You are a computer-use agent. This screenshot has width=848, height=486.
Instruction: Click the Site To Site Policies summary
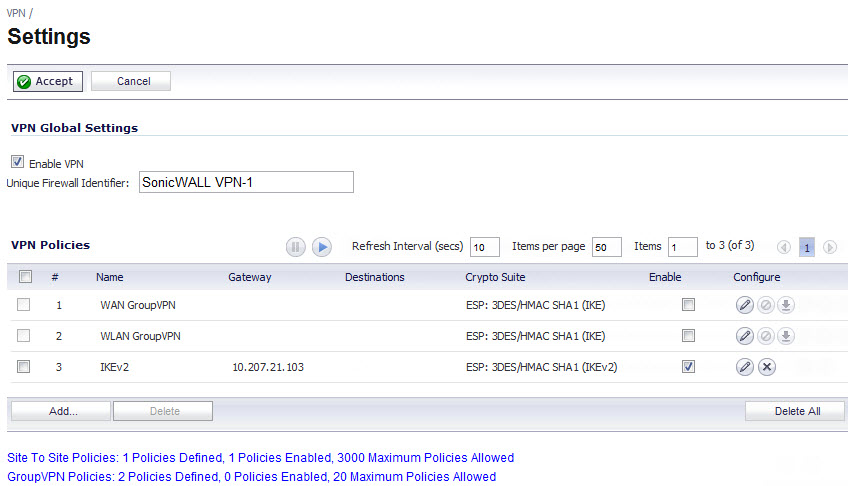pos(260,457)
